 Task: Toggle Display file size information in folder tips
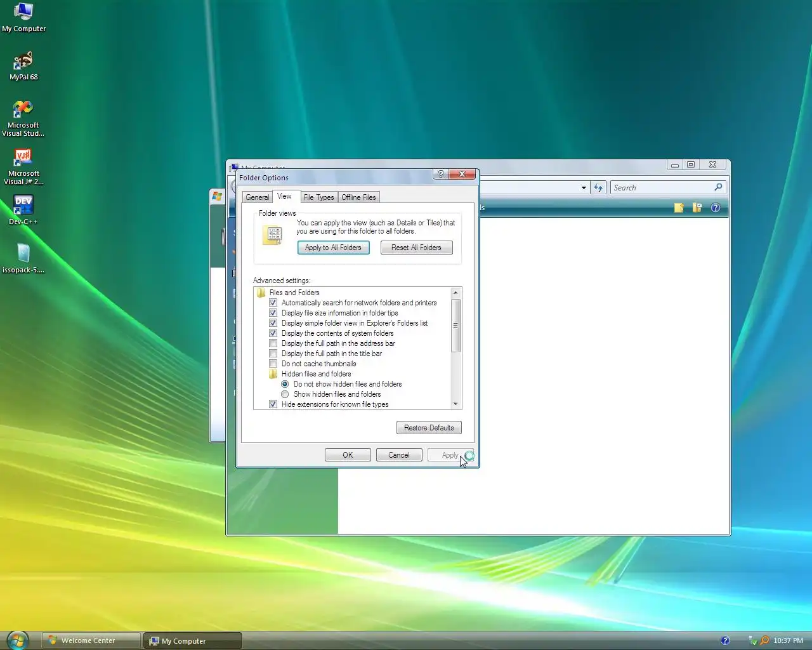click(273, 313)
